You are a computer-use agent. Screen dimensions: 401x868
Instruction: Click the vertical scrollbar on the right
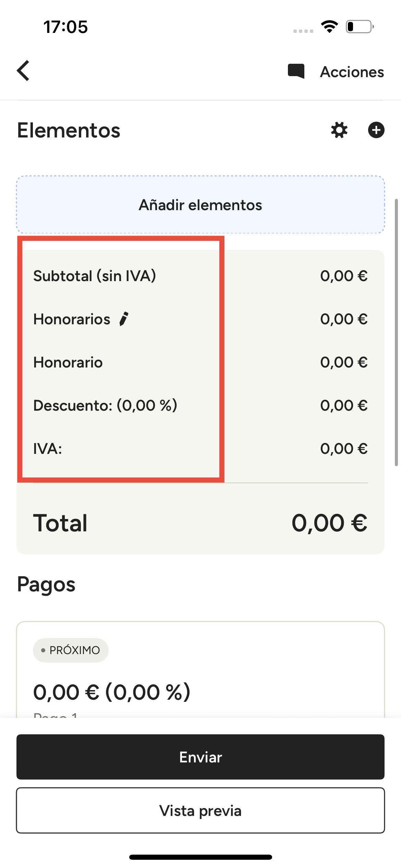click(x=396, y=333)
